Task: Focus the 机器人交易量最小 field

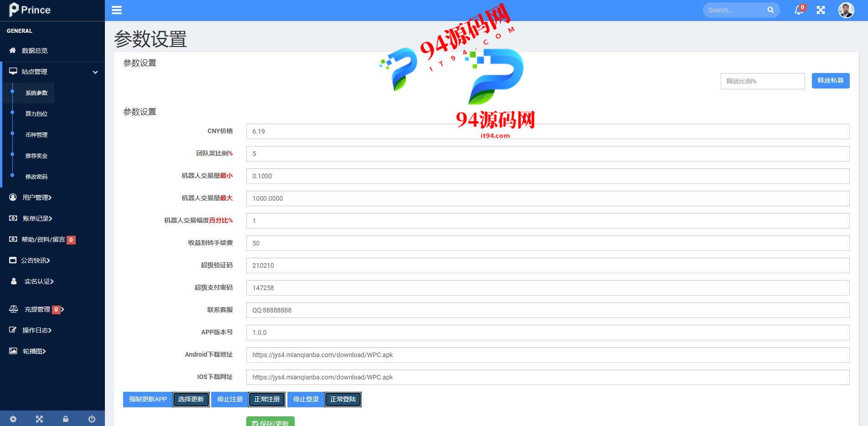Action: (548, 176)
